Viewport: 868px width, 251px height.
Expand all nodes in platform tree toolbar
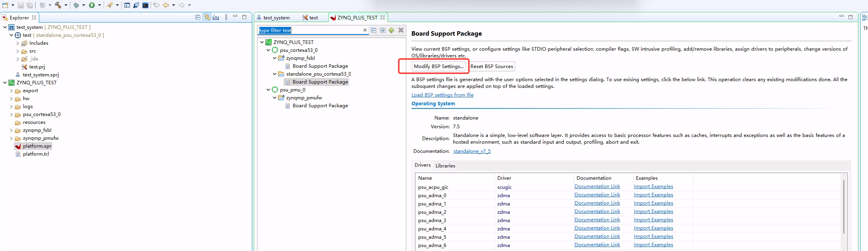pyautogui.click(x=383, y=30)
